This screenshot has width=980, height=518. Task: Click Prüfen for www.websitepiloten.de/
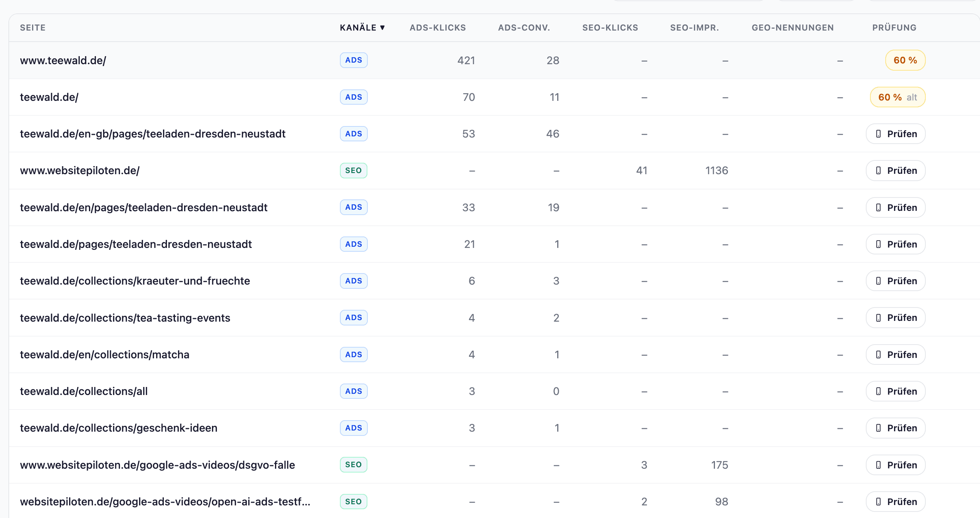[x=896, y=170]
